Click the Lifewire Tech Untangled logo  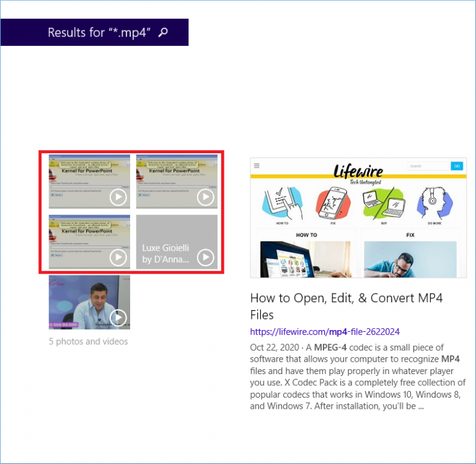358,172
